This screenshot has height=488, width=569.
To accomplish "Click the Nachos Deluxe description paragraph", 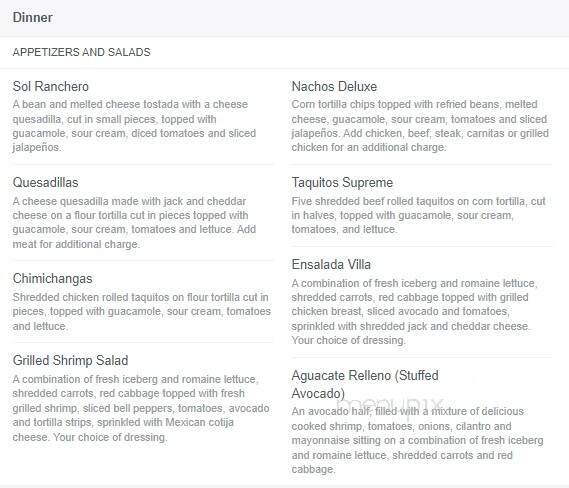I will tap(420, 126).
